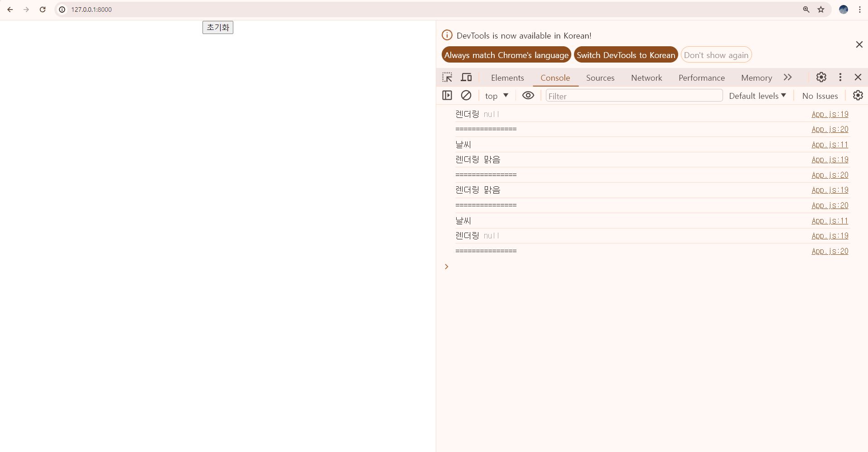Open DevTools settings gear

[821, 77]
